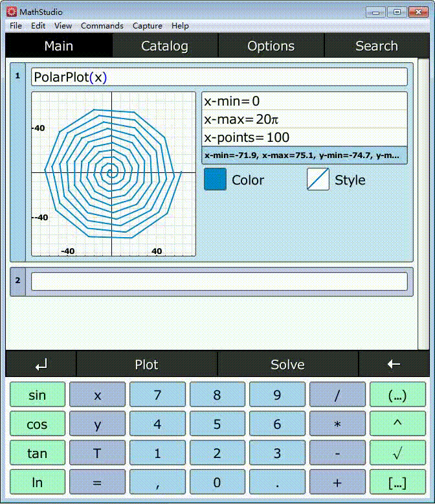Tap the equals sign key
Screen dimensions: 435x504
97,482
